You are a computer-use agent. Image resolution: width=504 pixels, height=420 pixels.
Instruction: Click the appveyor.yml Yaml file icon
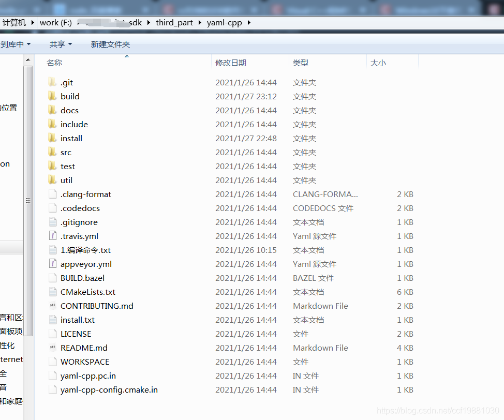[52, 264]
